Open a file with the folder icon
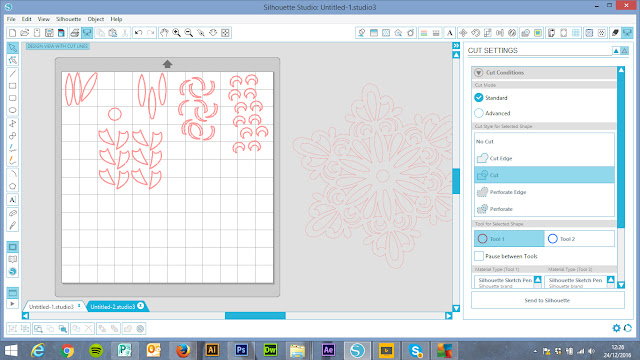This screenshot has width=640, height=360. tap(24, 33)
